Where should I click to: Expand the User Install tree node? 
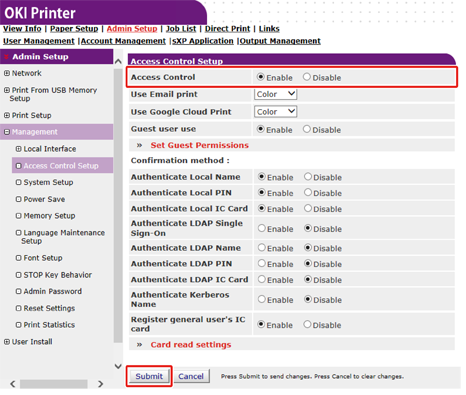[x=7, y=342]
